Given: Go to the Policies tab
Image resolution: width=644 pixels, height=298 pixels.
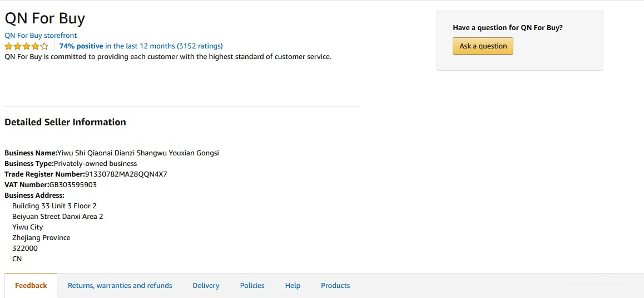Looking at the screenshot, I should click(x=252, y=286).
